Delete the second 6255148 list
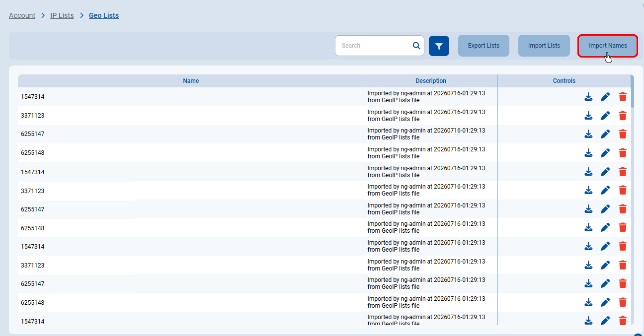 623,227
